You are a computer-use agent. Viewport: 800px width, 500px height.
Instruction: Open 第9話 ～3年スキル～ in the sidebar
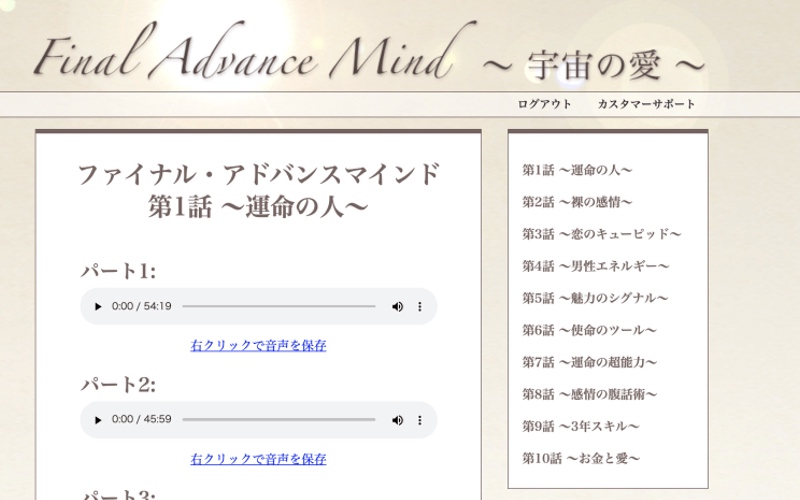(581, 427)
